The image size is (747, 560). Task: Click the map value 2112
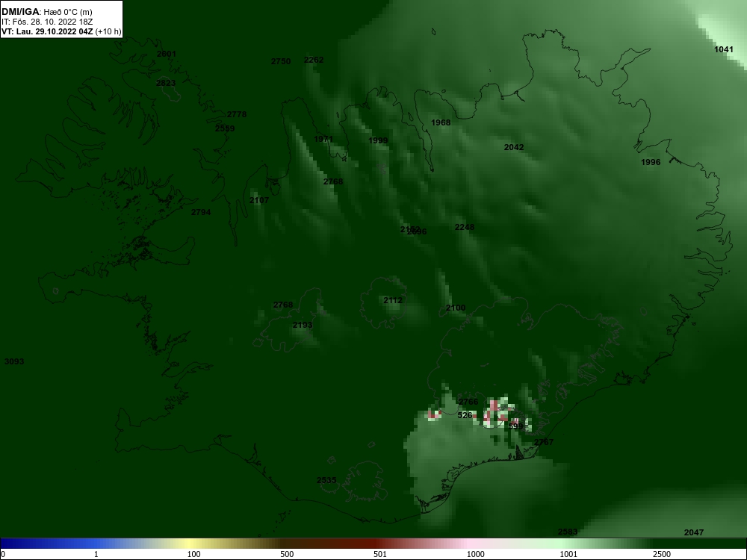click(x=393, y=300)
